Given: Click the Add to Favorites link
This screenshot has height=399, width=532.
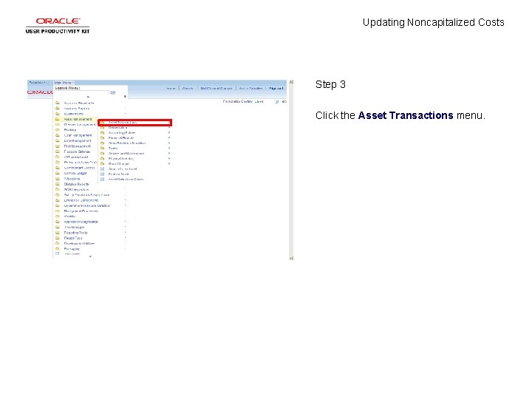Looking at the screenshot, I should 250,88.
